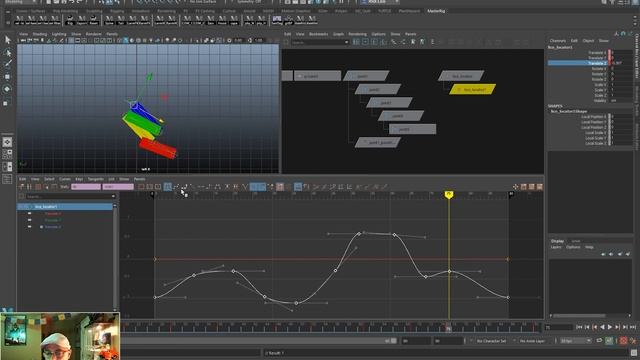Switch to Display layer tab
The height and width of the screenshot is (360, 640).
557,241
